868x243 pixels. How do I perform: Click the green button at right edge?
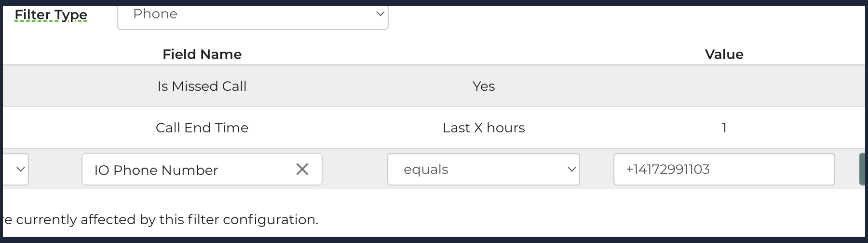[863, 169]
